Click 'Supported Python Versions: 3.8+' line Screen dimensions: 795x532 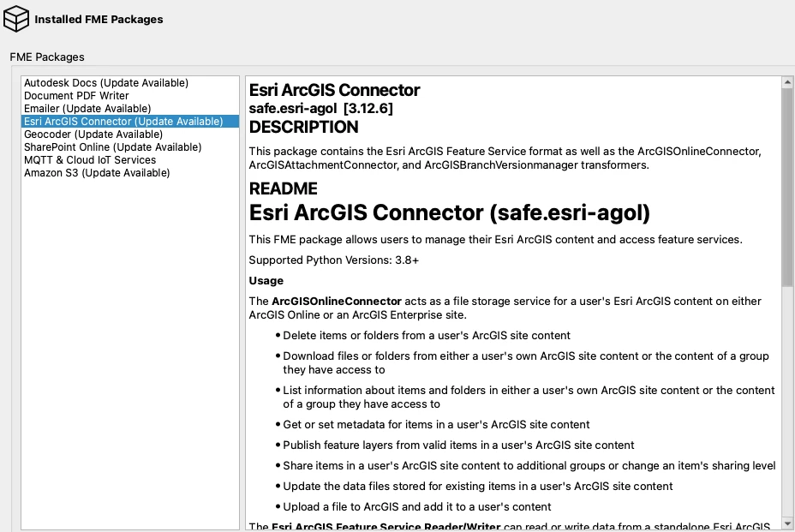click(x=333, y=260)
